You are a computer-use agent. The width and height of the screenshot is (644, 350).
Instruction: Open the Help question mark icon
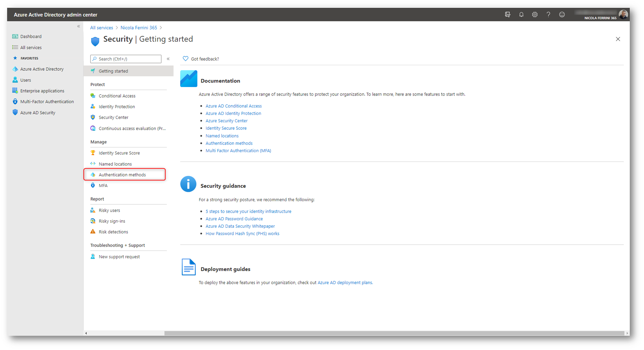coord(548,15)
